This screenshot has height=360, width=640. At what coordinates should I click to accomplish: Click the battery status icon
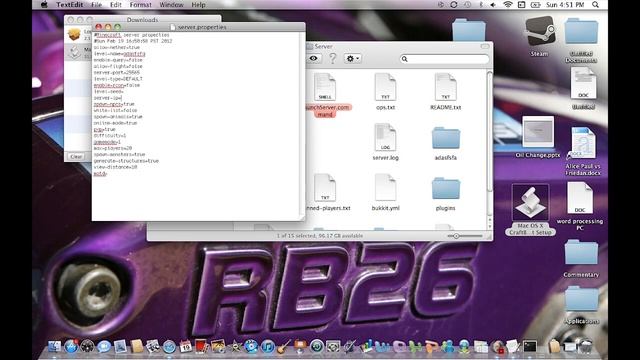[535, 5]
